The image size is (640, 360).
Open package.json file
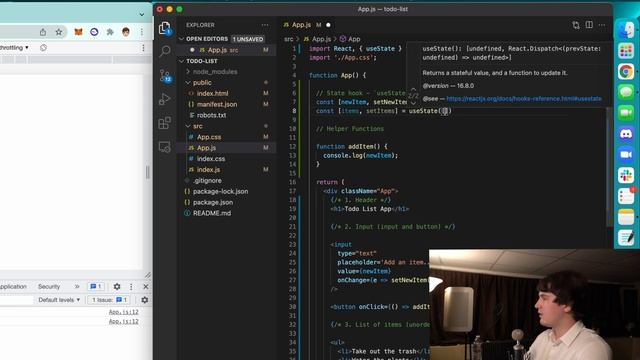(213, 202)
